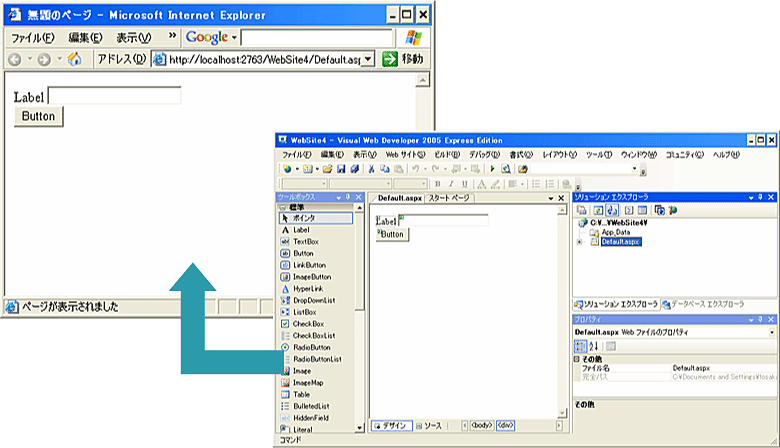Click the Google search field in IE

pyautogui.click(x=317, y=38)
